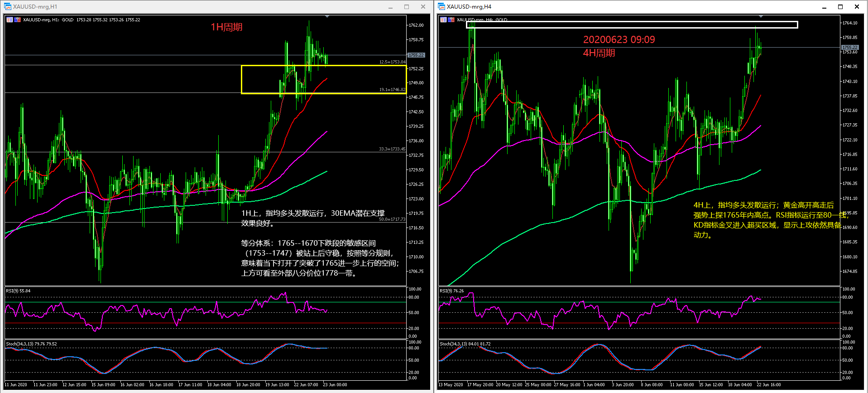The width and height of the screenshot is (868, 393).
Task: Click the 'RSI(9) 76.26' indicator label
Action: coord(452,291)
